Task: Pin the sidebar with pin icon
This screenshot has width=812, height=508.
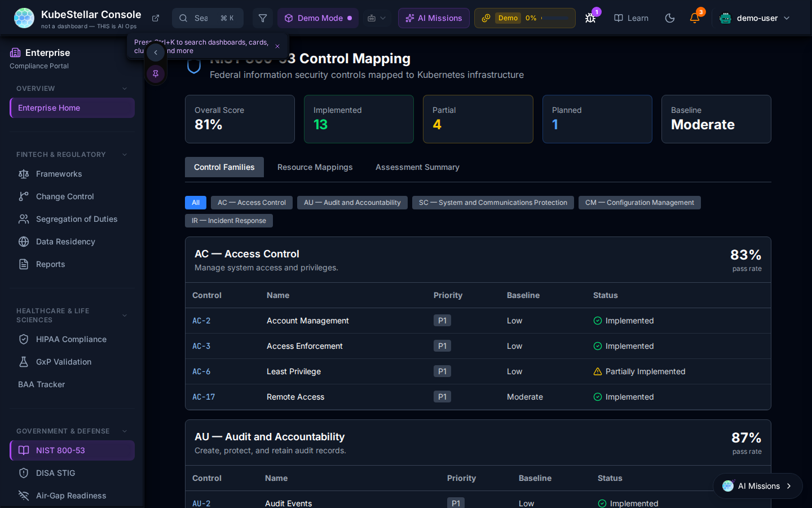Action: click(156, 73)
